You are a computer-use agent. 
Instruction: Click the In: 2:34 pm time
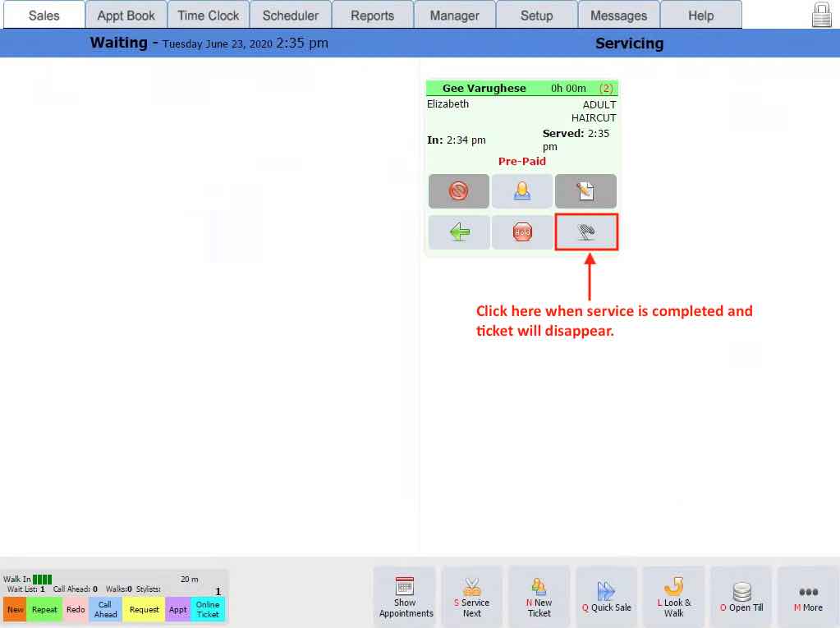[x=457, y=140]
